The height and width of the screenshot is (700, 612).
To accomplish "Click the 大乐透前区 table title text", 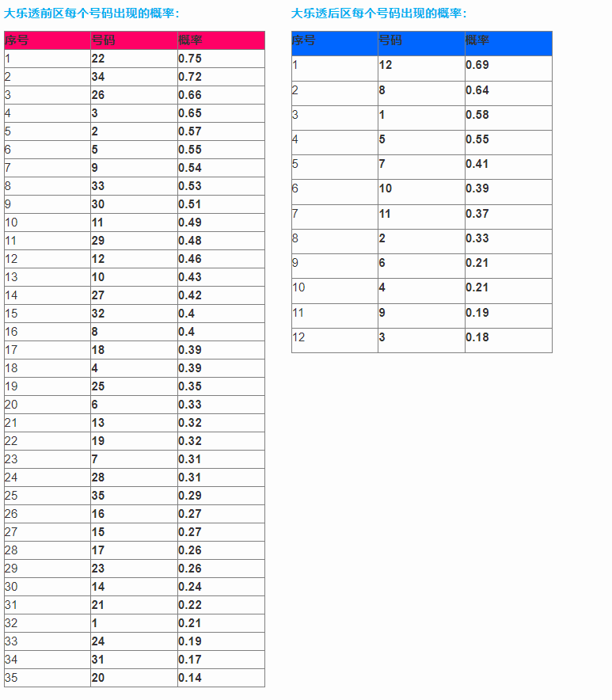I will tap(92, 13).
